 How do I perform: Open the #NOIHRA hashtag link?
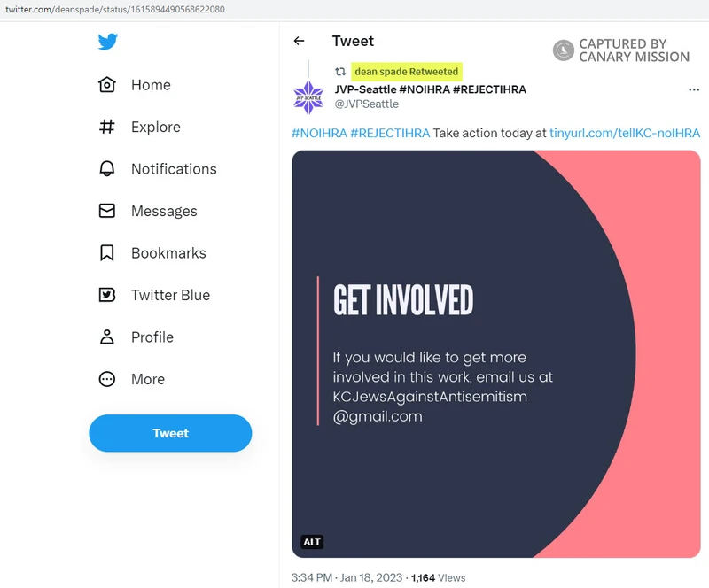pyautogui.click(x=319, y=134)
